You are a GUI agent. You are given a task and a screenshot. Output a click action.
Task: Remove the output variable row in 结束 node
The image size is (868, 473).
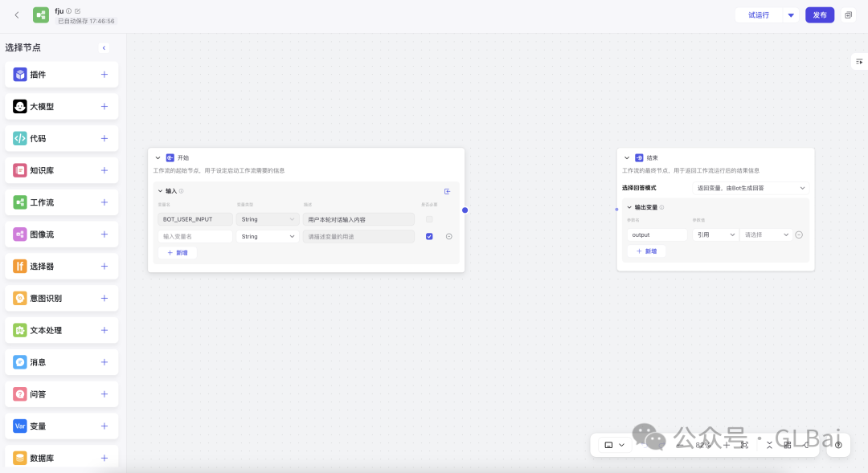799,234
